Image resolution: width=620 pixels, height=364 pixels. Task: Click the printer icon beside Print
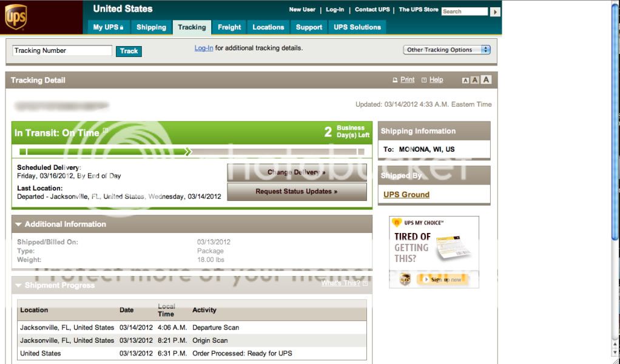point(395,80)
